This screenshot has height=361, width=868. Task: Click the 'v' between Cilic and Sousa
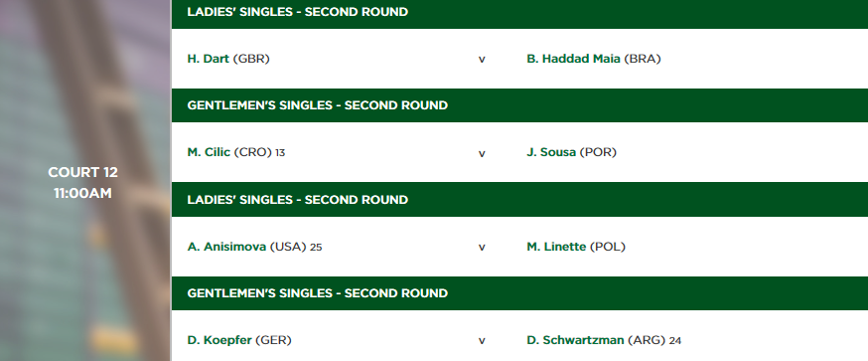click(482, 153)
